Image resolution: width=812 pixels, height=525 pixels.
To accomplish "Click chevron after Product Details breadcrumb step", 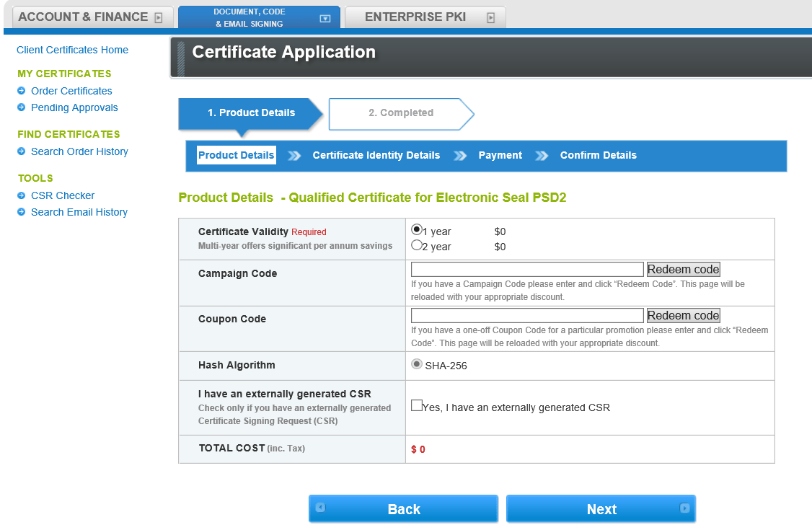I will 296,155.
